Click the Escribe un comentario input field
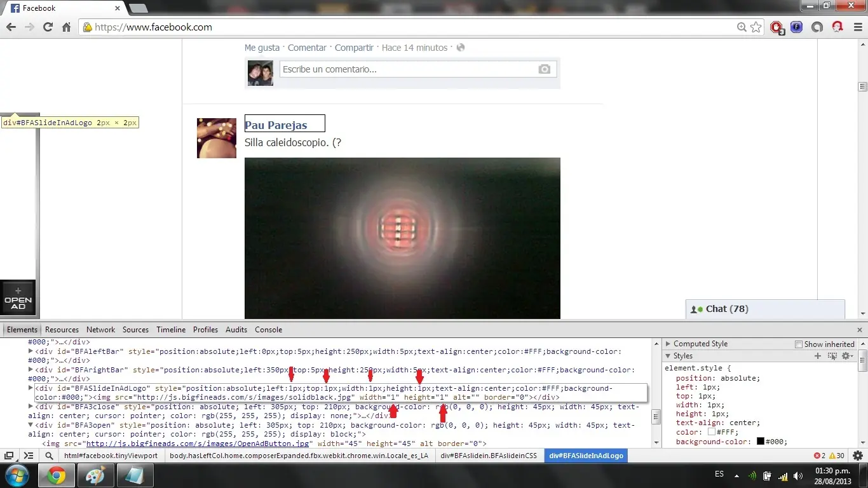Viewport: 868px width, 488px height. 417,69
